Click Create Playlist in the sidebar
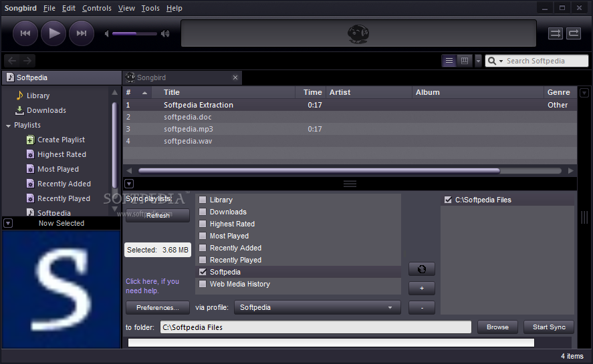The image size is (593, 364). point(61,140)
